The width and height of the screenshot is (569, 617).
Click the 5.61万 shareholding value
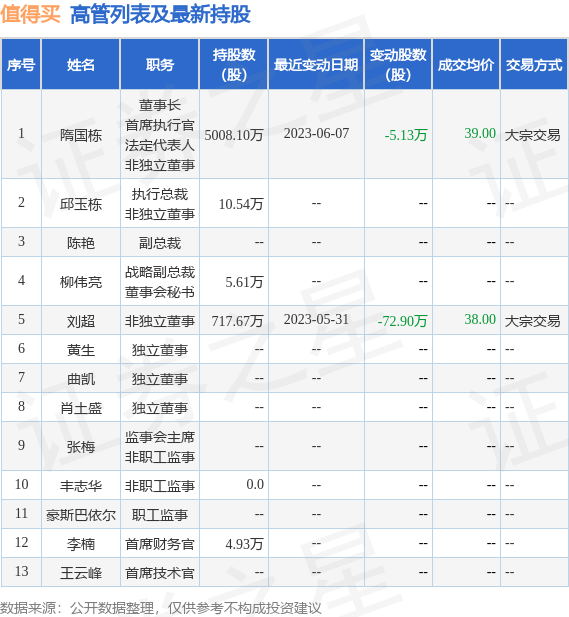(x=244, y=282)
